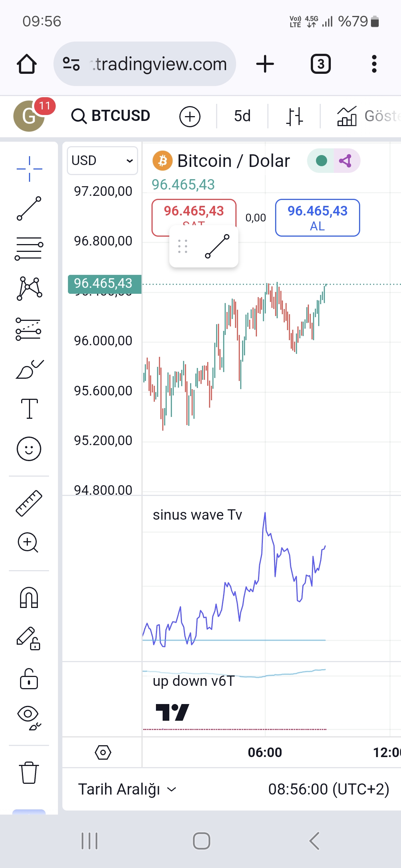Toggle lock all drawings
This screenshot has width=401, height=868.
click(x=29, y=678)
